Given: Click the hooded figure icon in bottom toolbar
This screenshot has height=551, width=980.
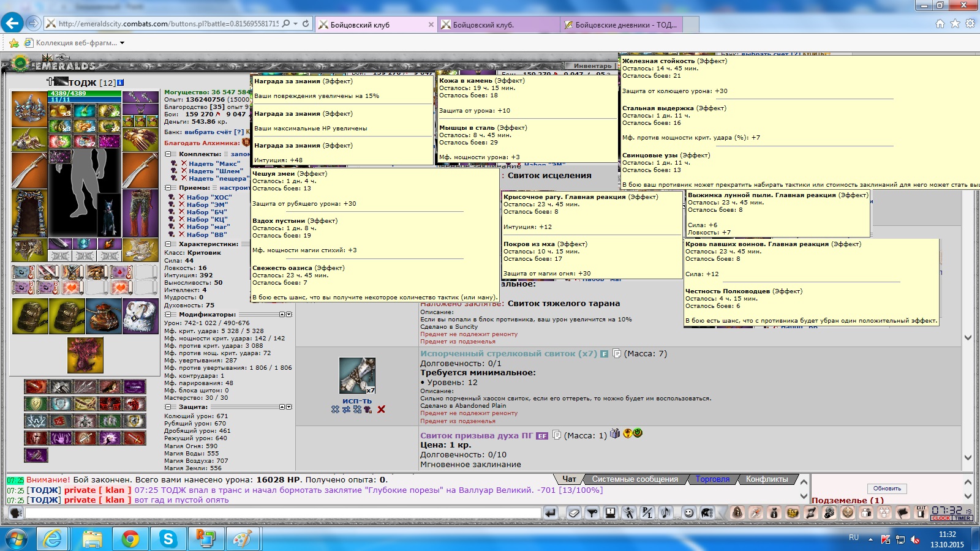Looking at the screenshot, I should point(737,513).
